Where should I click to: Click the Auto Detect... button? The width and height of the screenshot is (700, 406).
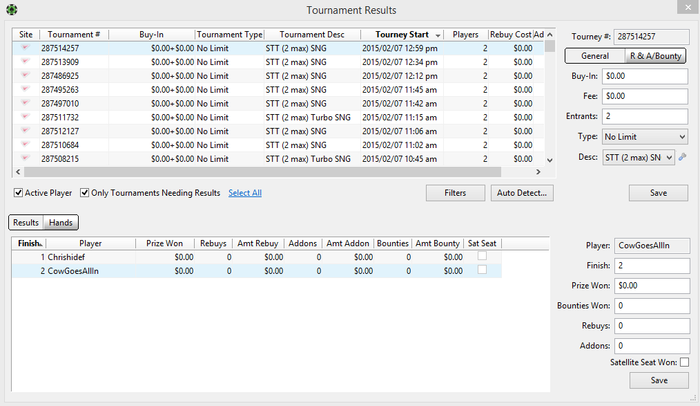pos(522,193)
